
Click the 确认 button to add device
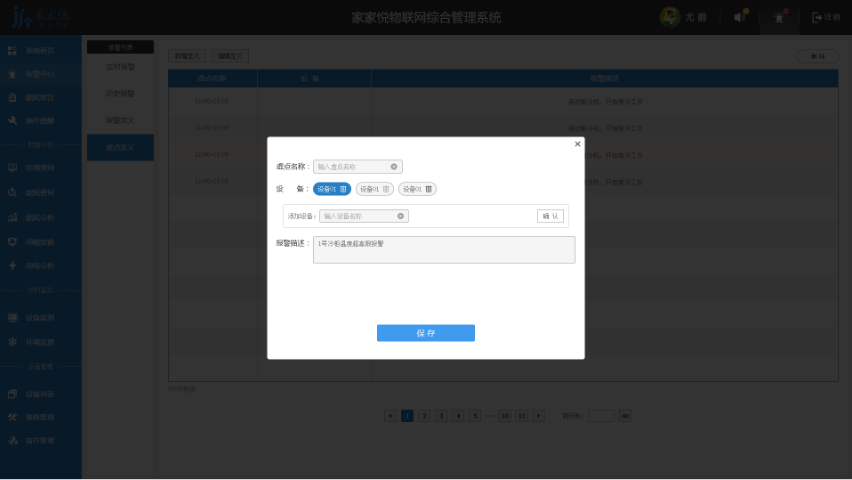(550, 216)
